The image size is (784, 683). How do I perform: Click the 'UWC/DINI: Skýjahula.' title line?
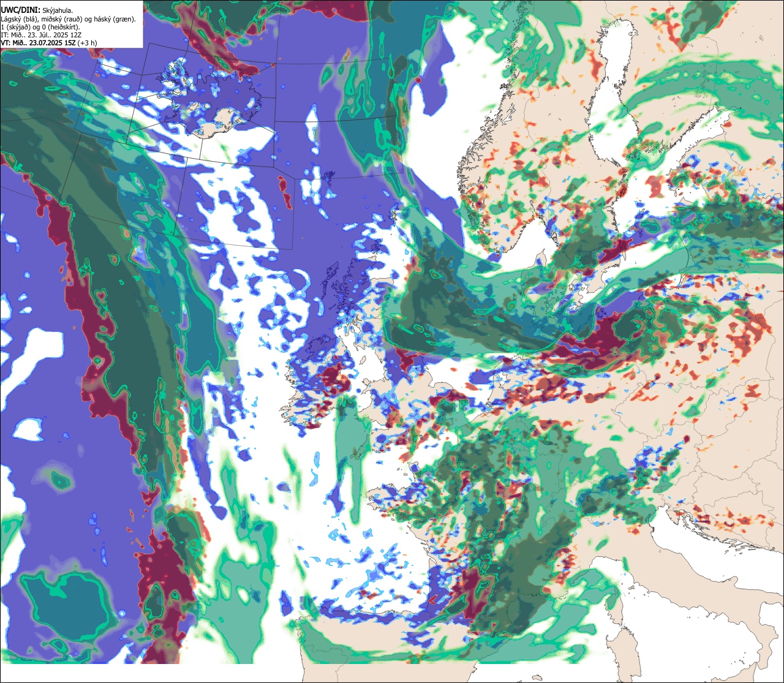click(37, 10)
